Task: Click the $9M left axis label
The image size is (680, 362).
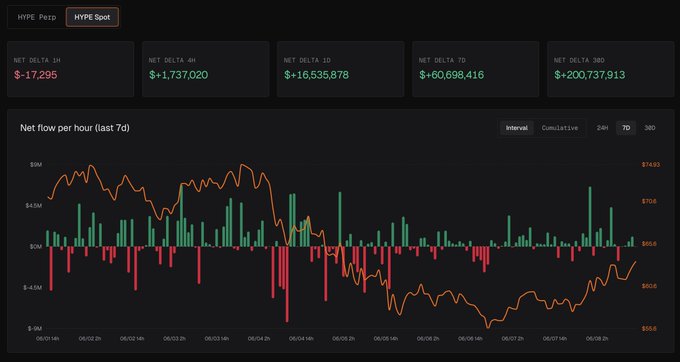Action: coord(35,165)
